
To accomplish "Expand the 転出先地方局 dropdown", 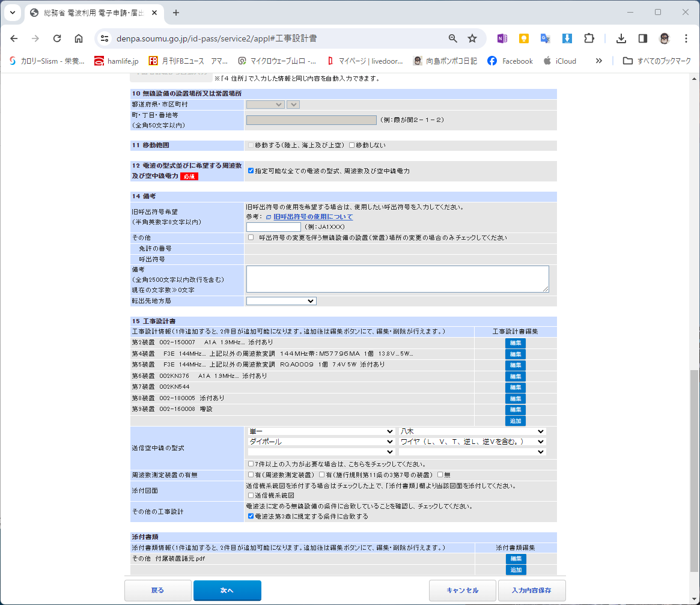I will point(281,301).
